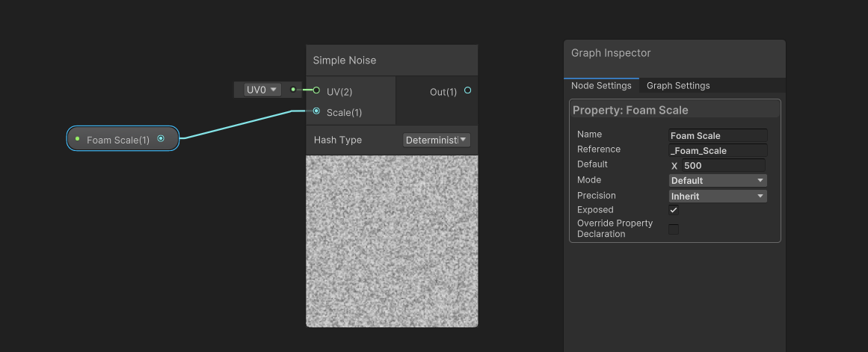Edit the Reference field _Foam_Scale
868x352 pixels.
click(x=717, y=150)
